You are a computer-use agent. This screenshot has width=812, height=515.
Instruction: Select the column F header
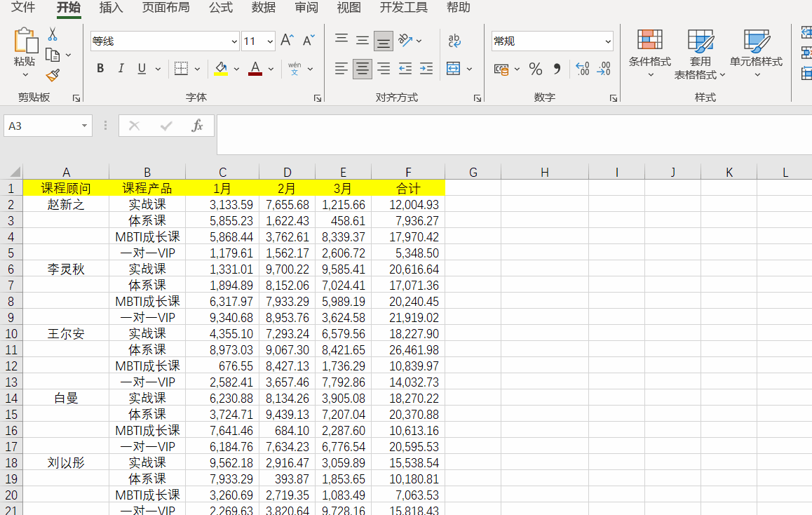(x=408, y=173)
